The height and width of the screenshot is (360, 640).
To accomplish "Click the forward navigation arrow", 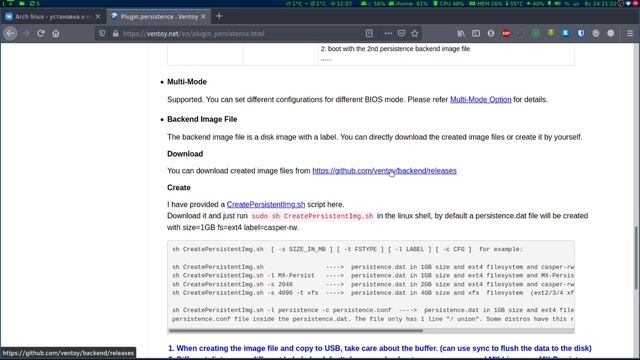I will pyautogui.click(x=26, y=33).
